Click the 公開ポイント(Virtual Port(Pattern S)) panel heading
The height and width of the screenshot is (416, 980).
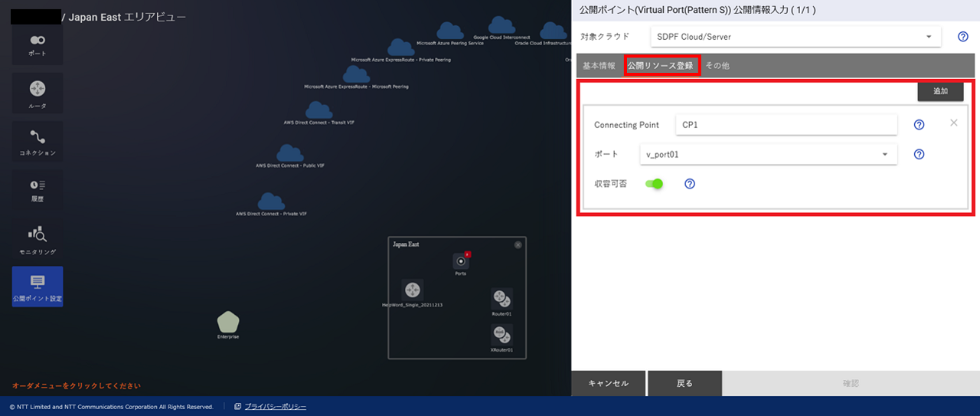pos(697,10)
